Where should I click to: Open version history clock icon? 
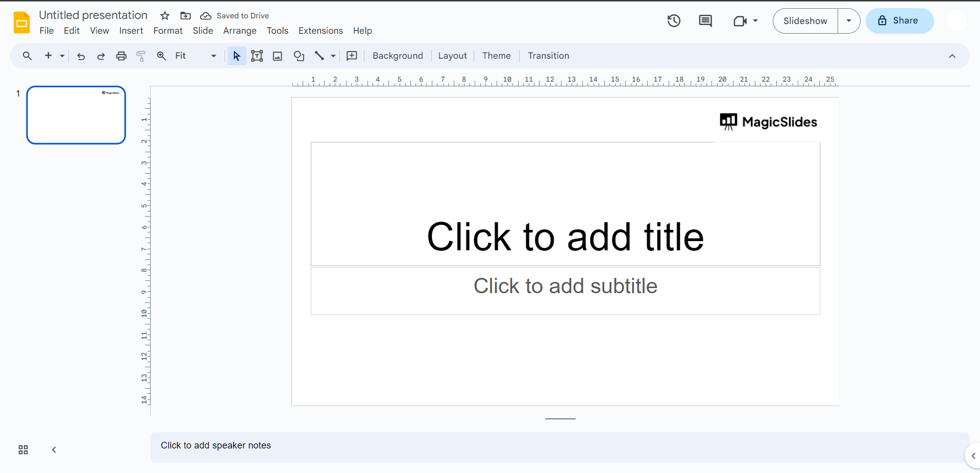(674, 21)
